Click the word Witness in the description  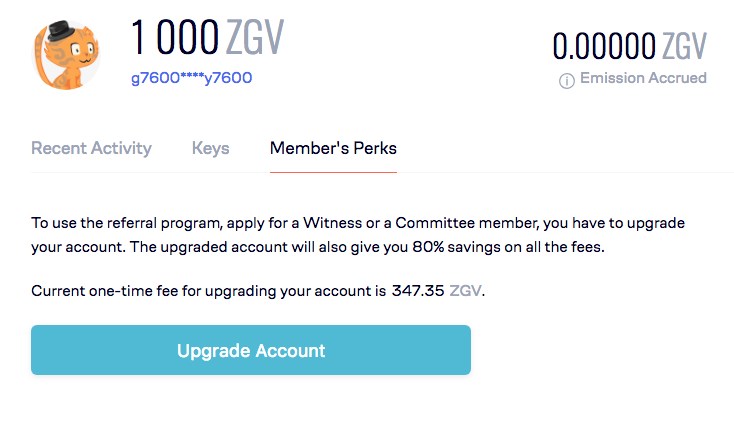pos(332,223)
